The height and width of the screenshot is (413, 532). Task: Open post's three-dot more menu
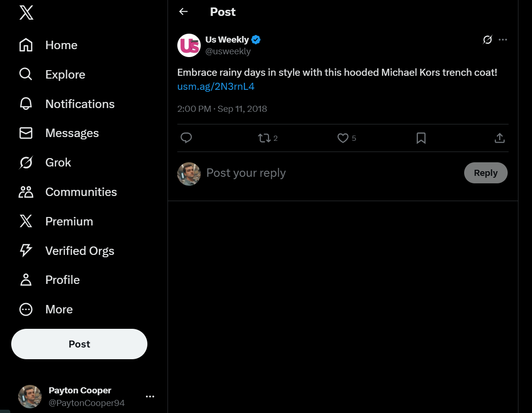(x=503, y=40)
